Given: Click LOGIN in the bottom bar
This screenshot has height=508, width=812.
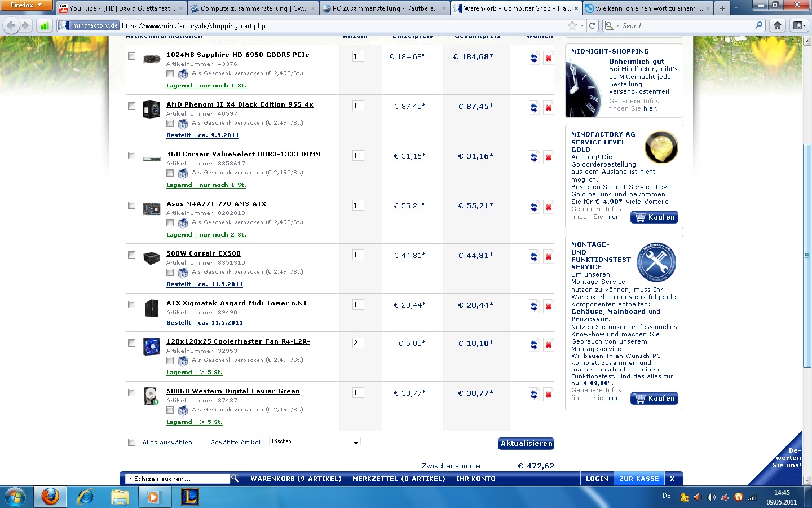Looking at the screenshot, I should 597,478.
